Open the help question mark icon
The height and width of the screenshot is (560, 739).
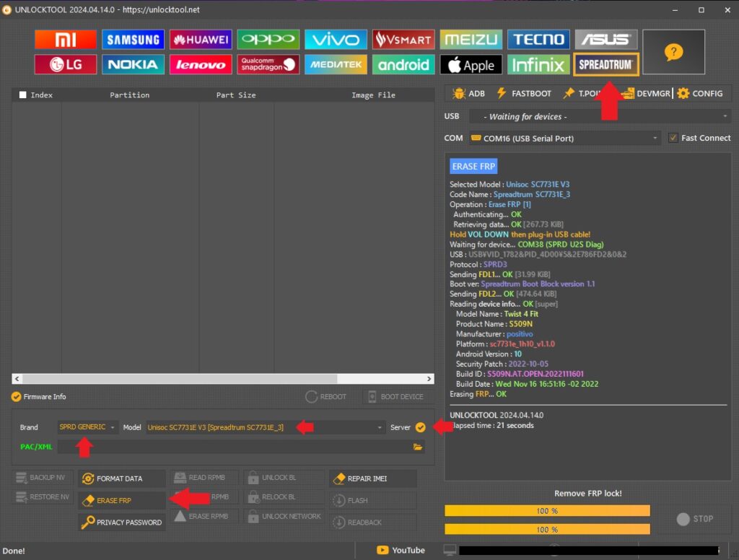(x=673, y=52)
